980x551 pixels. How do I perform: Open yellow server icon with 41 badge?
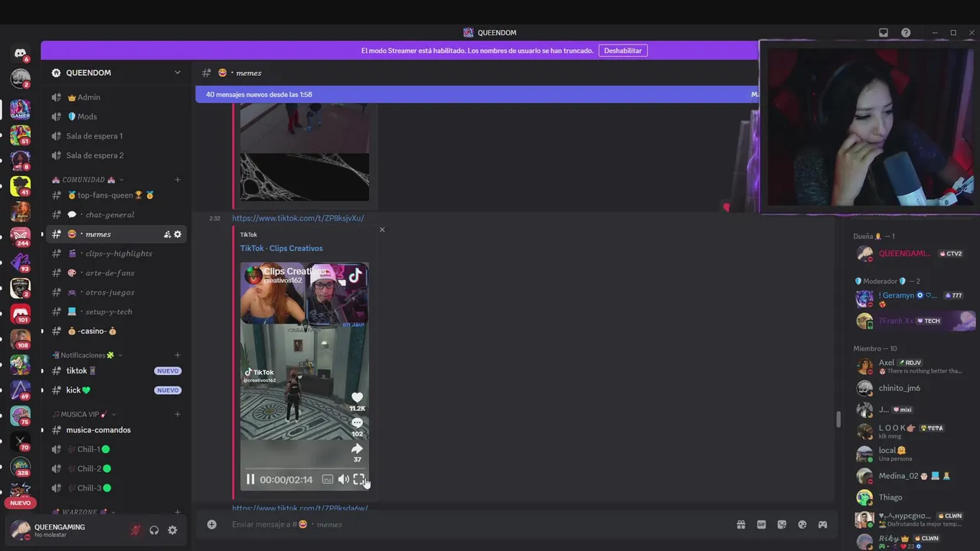tap(20, 186)
